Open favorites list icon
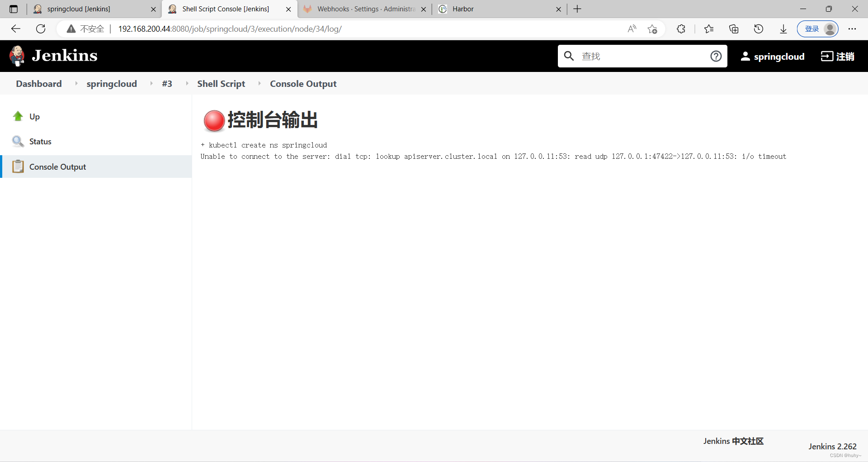 click(x=709, y=29)
